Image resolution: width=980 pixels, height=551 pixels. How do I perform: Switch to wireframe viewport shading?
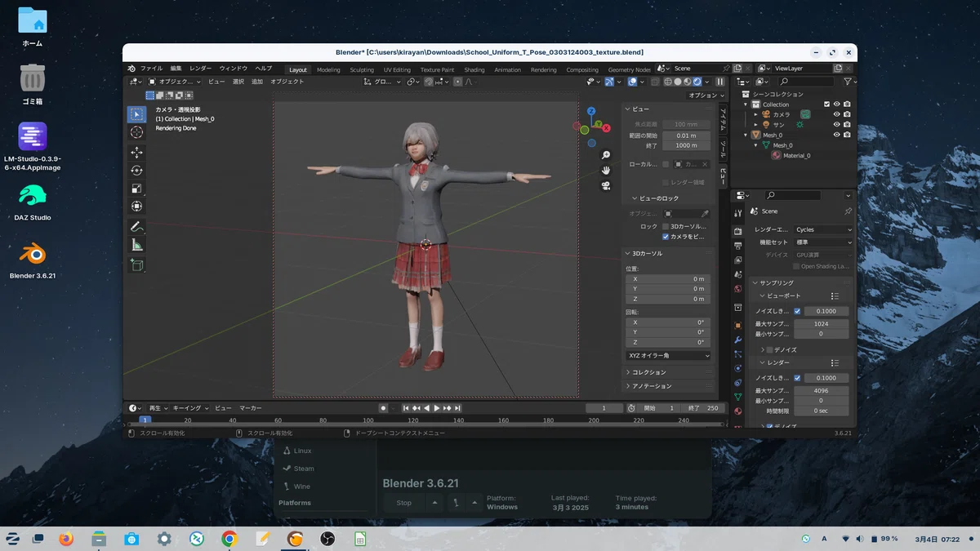[668, 82]
